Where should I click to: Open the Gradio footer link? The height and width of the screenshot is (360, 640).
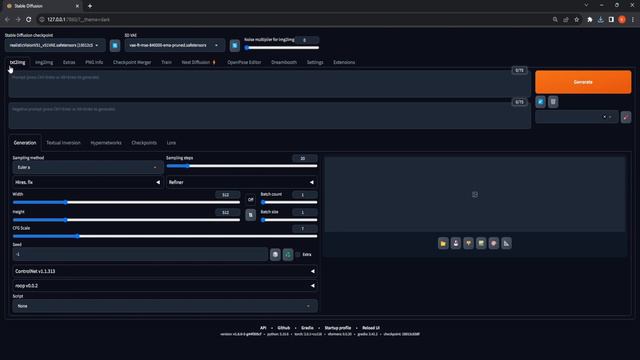307,328
